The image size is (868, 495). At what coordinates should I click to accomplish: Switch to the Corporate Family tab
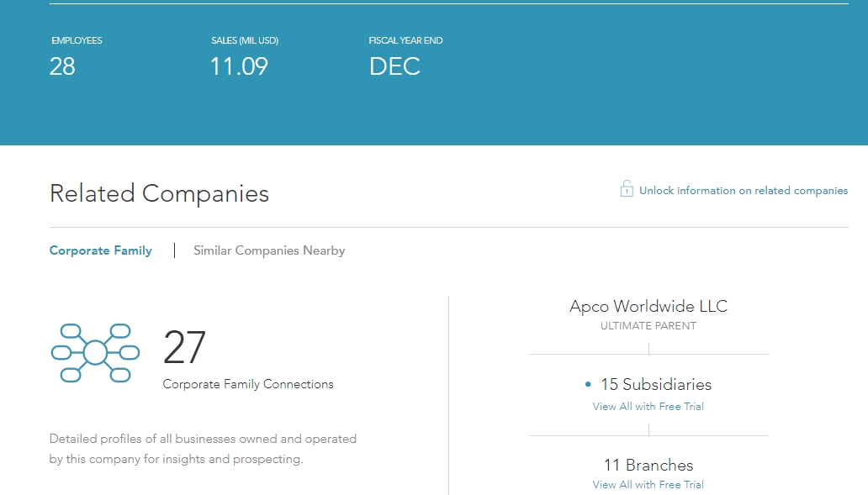[101, 250]
